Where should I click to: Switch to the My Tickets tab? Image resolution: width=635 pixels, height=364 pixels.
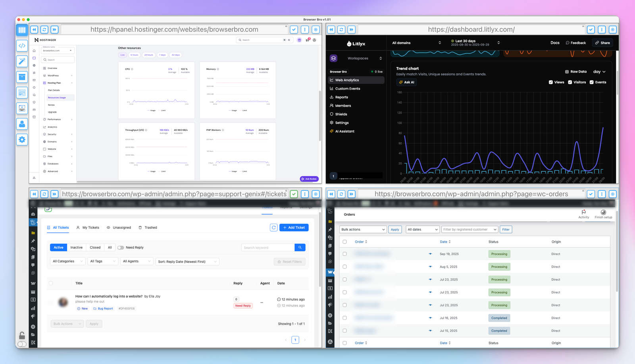(x=88, y=228)
